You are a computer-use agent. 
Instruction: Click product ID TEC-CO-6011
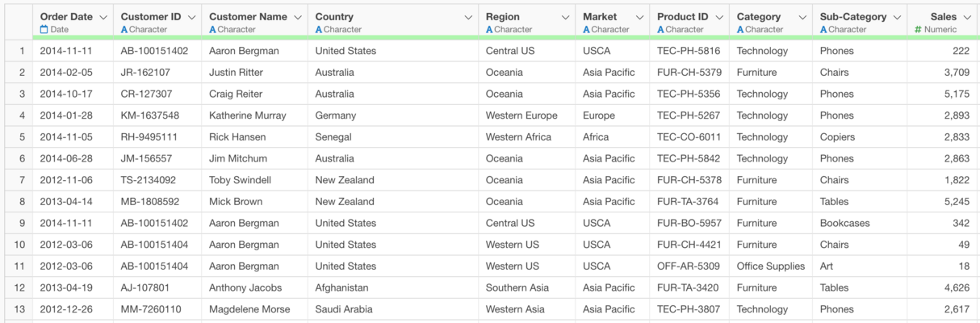click(x=689, y=137)
